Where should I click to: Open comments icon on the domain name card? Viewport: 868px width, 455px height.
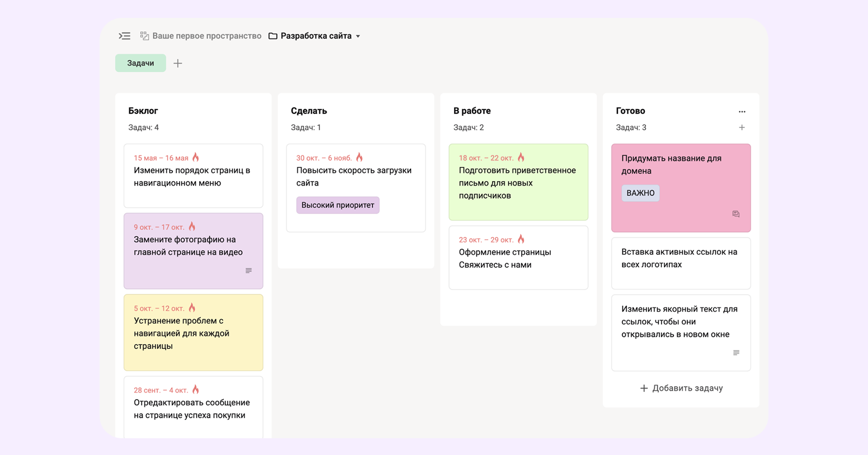coord(736,214)
